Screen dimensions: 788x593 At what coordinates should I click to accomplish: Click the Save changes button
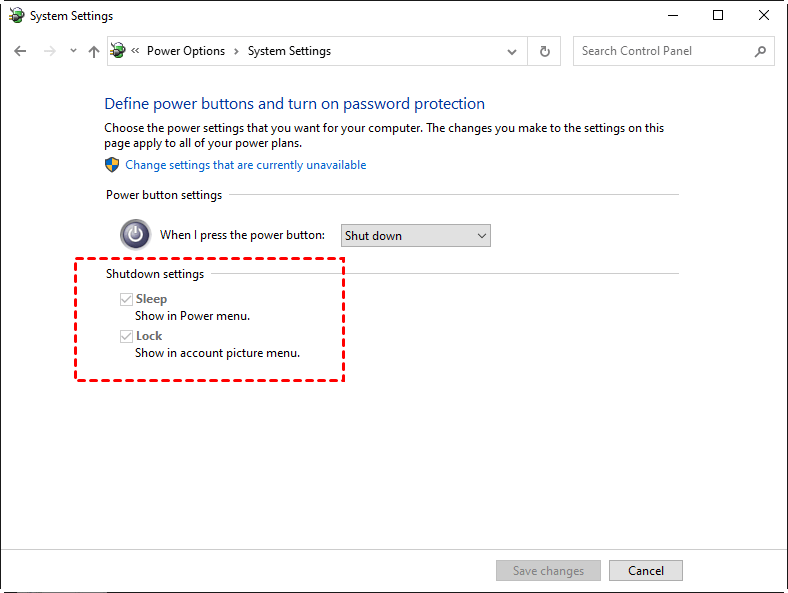[x=548, y=571]
